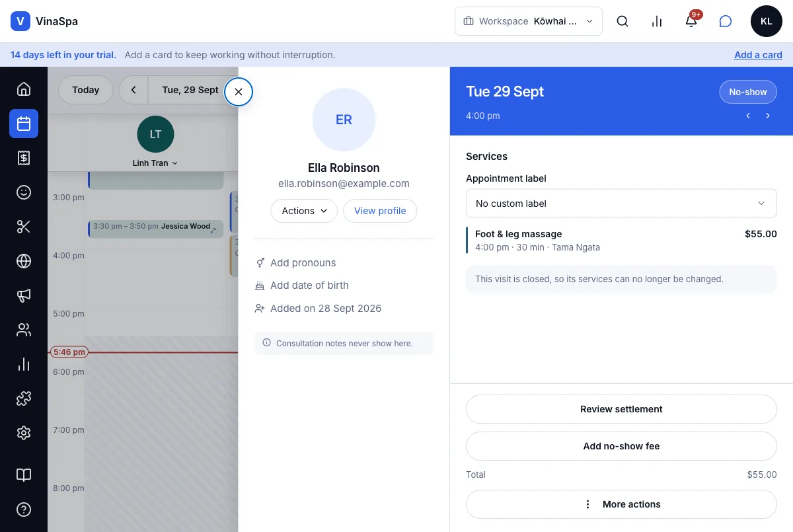Screen dimensions: 793x532
Task: Open the Clients smiley icon in sidebar
Action: click(x=24, y=192)
